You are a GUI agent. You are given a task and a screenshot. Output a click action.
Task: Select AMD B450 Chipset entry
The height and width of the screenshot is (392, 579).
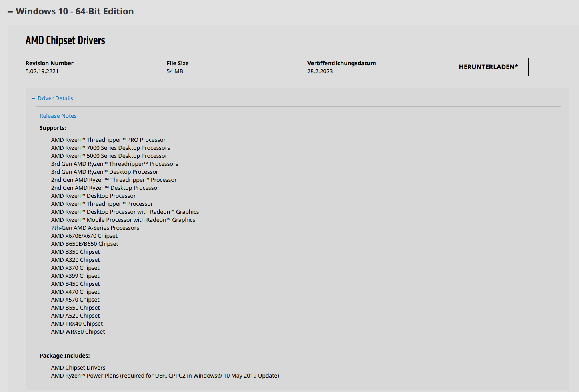76,284
